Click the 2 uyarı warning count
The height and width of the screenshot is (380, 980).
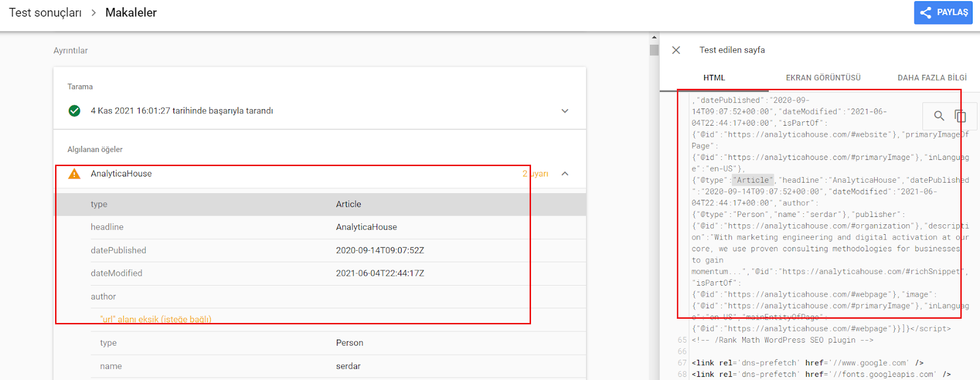click(535, 174)
